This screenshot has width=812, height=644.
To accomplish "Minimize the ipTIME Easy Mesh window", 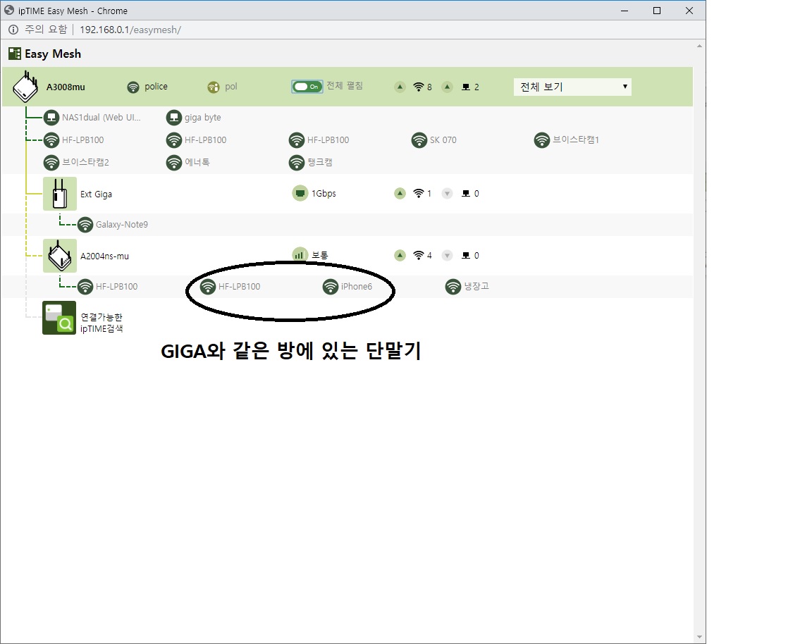I will pyautogui.click(x=625, y=11).
